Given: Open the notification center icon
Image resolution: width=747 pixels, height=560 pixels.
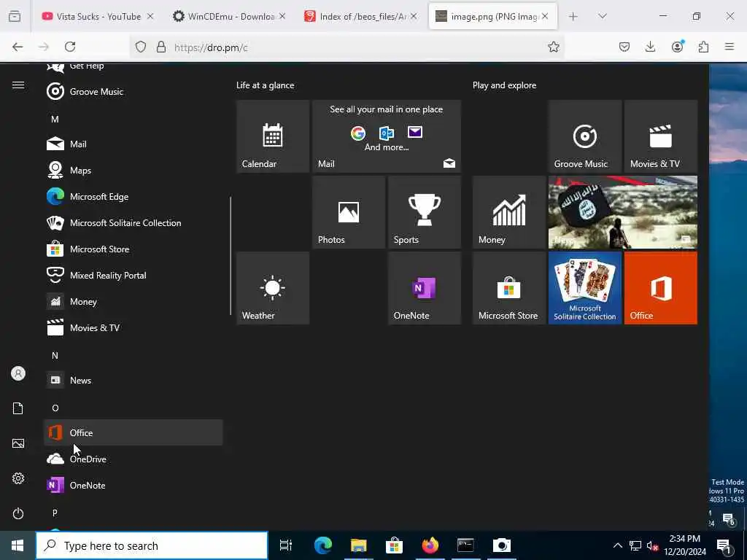Looking at the screenshot, I should point(724,545).
